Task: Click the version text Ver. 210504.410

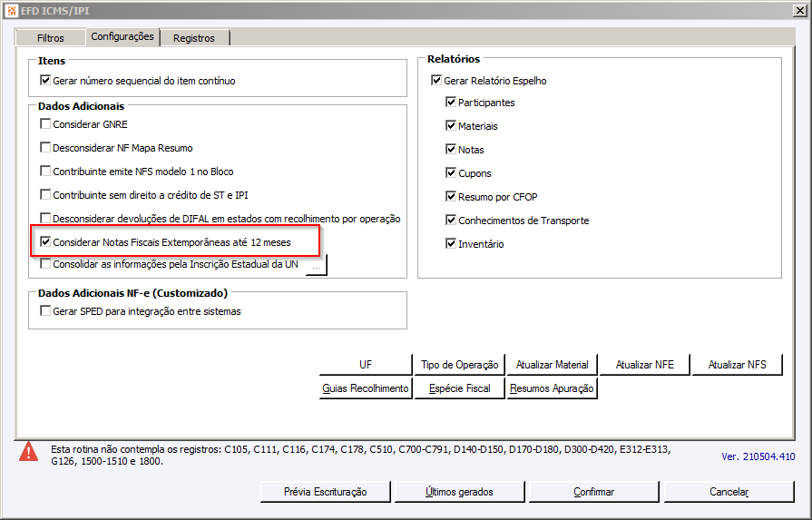Action: click(x=758, y=456)
